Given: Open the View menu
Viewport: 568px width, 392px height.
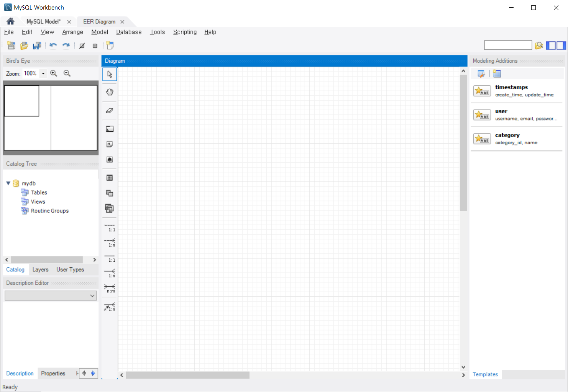Looking at the screenshot, I should tap(48, 32).
